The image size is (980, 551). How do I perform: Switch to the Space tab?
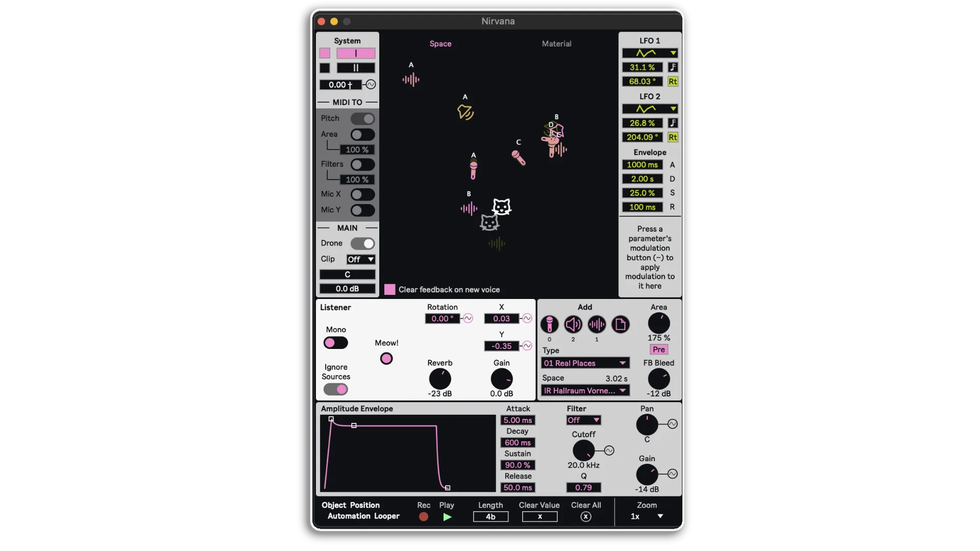pos(440,44)
